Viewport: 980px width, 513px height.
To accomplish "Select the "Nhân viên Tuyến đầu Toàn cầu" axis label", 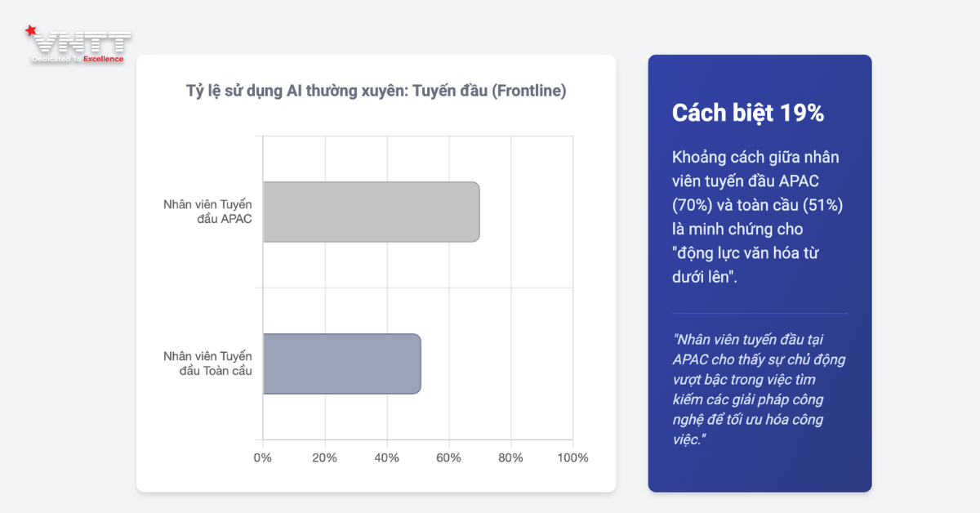I will pos(207,364).
